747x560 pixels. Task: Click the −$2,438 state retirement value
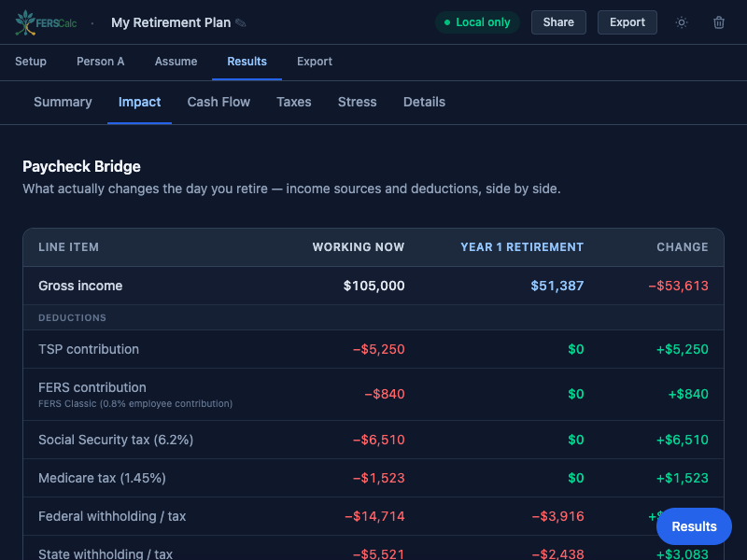tap(557, 554)
